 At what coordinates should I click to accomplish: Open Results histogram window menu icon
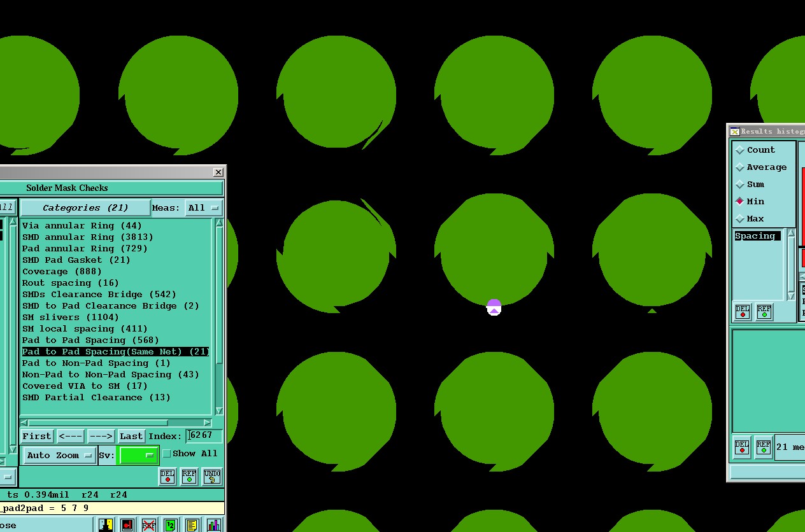(x=734, y=132)
